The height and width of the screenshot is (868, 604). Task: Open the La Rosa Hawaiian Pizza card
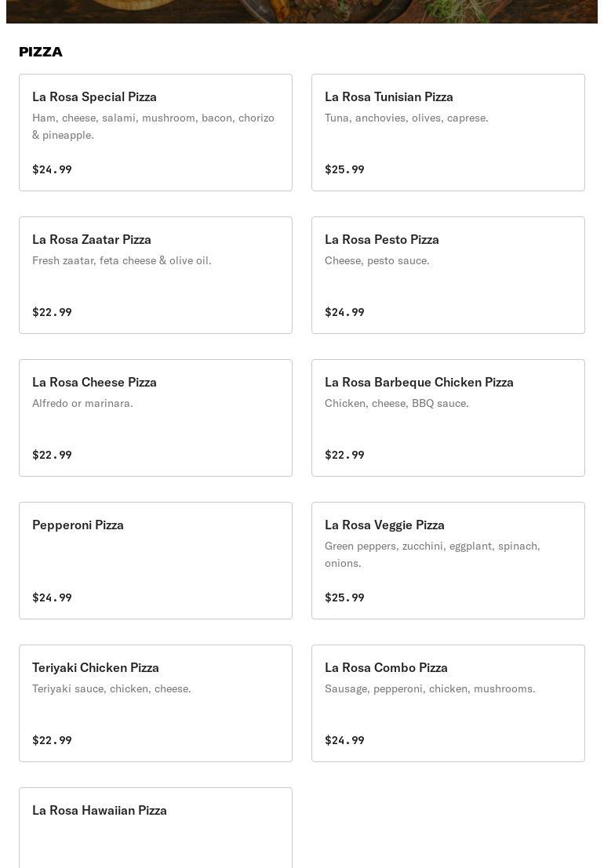point(155,827)
